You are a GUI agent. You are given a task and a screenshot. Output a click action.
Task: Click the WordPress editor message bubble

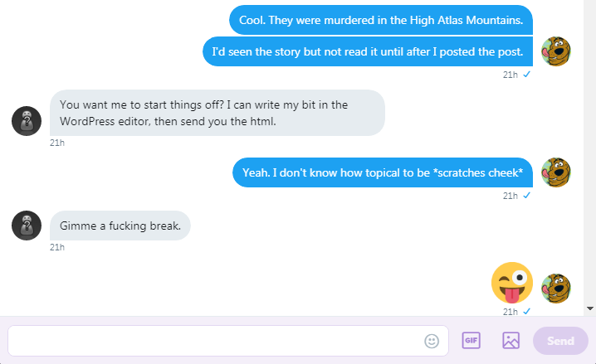pyautogui.click(x=217, y=113)
